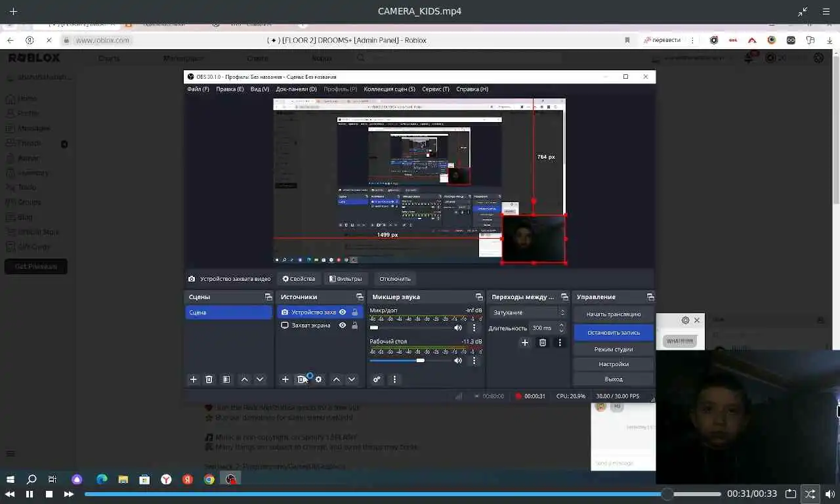This screenshot has height=504, width=840.
Task: Open the Сервис (T) menu in OBS
Action: click(436, 89)
